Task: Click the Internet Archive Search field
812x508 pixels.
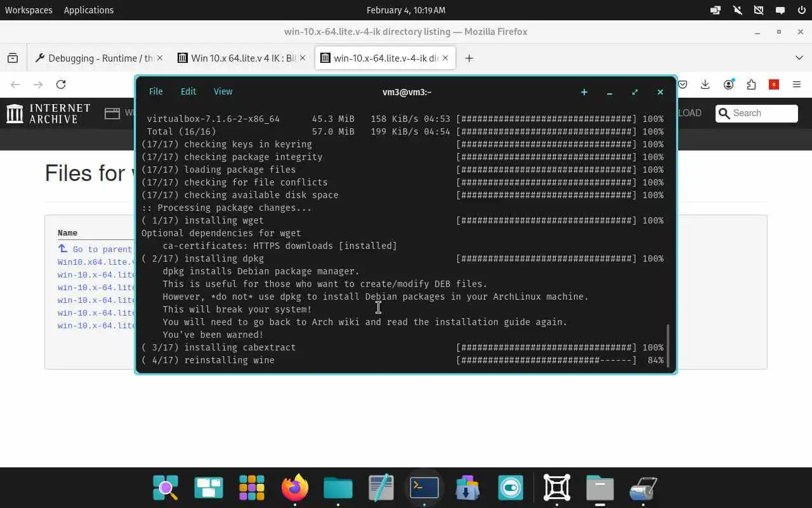Action: pos(757,113)
